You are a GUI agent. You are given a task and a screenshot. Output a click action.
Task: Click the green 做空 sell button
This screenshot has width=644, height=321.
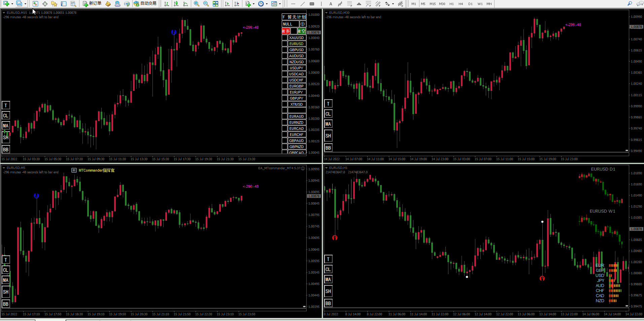(x=302, y=31)
